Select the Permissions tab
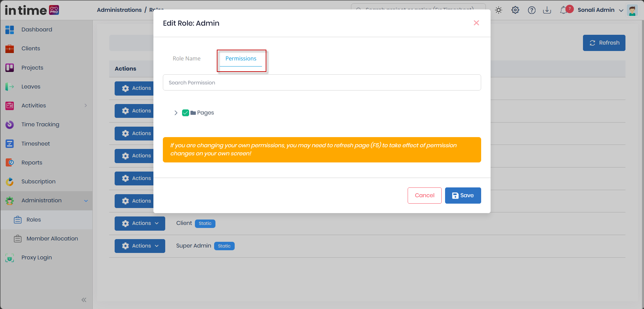 tap(241, 59)
